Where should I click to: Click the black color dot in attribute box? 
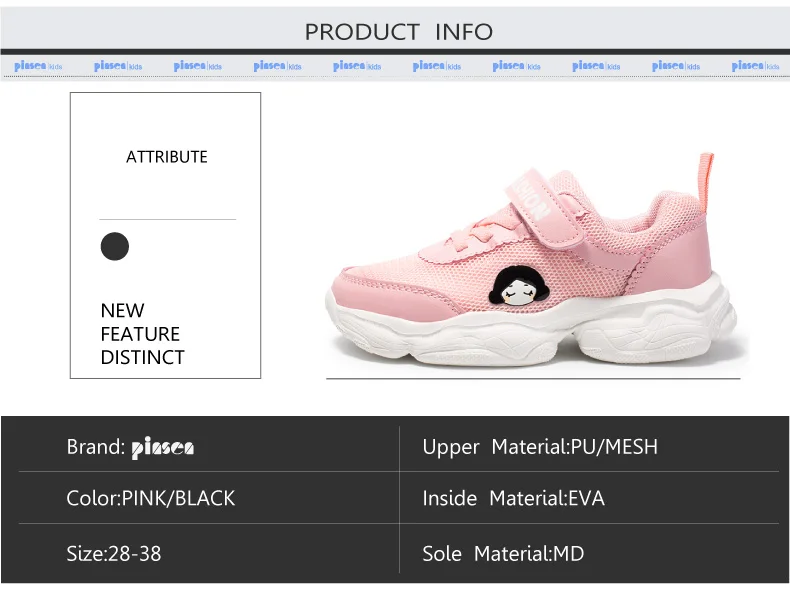pyautogui.click(x=115, y=246)
